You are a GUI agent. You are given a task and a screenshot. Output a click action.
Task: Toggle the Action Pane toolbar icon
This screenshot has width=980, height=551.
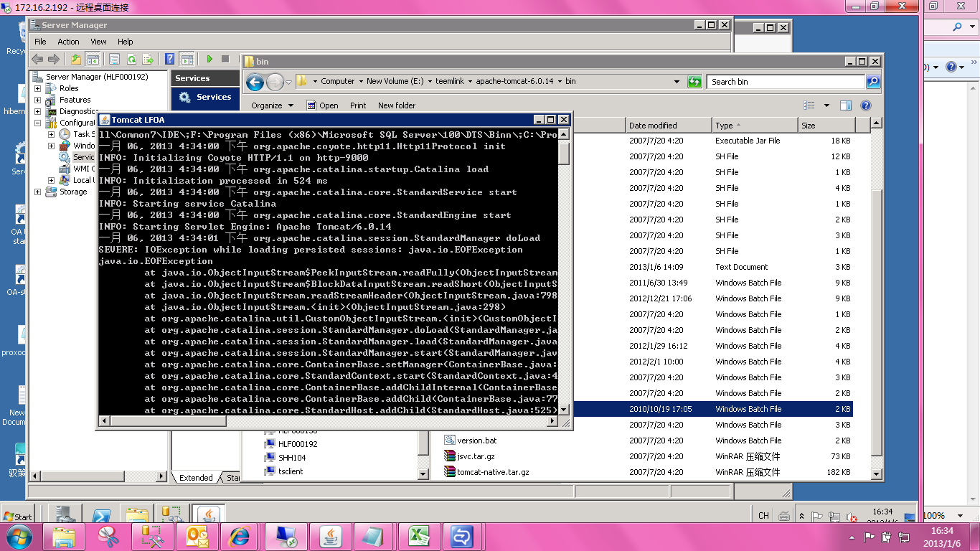click(x=187, y=59)
